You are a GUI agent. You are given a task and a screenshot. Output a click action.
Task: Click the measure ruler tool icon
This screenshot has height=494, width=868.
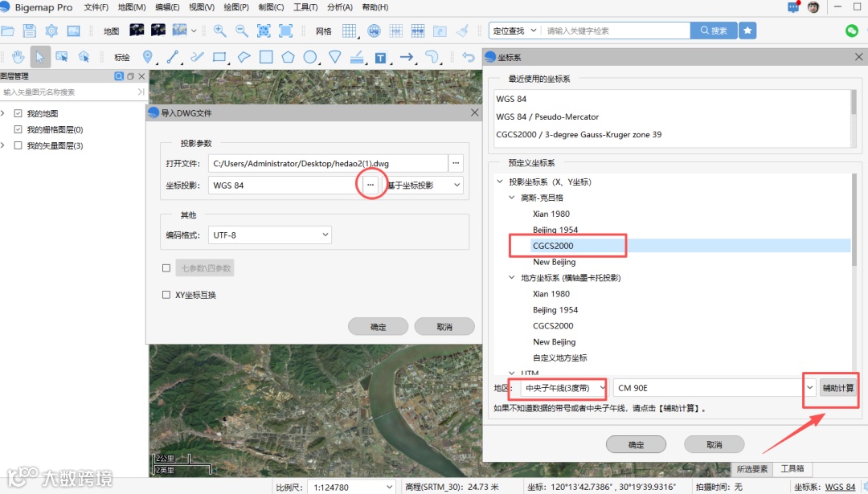pos(357,56)
